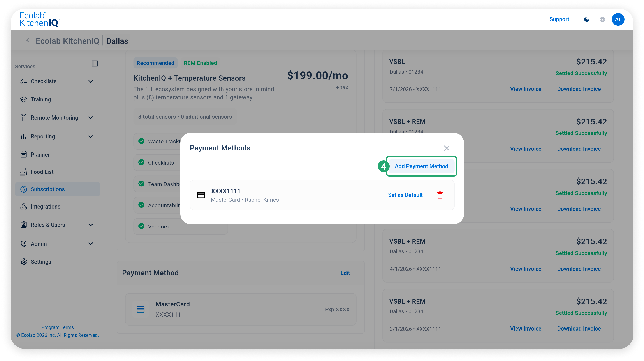Image resolution: width=644 pixels, height=361 pixels.
Task: Click the Admin shield icon
Action: 24,244
